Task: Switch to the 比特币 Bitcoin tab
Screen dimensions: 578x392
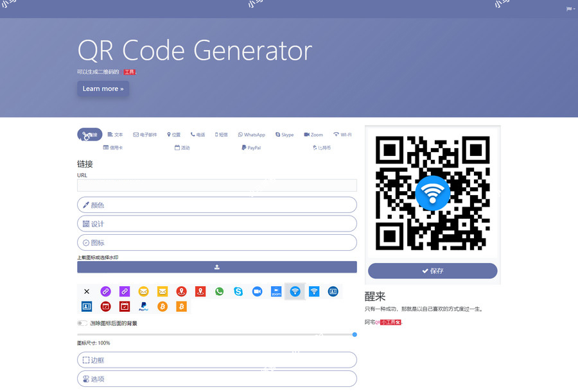Action: coord(322,148)
